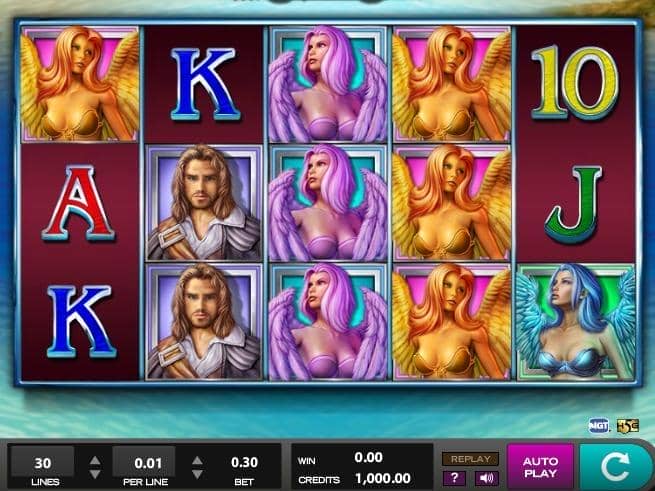Open help with the question mark icon
This screenshot has width=655, height=491.
pos(454,478)
